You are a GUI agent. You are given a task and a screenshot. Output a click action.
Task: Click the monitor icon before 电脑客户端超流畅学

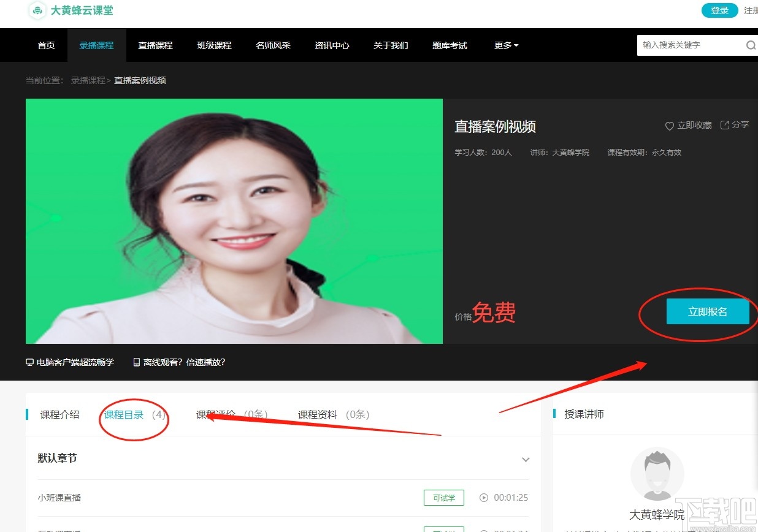(x=29, y=362)
